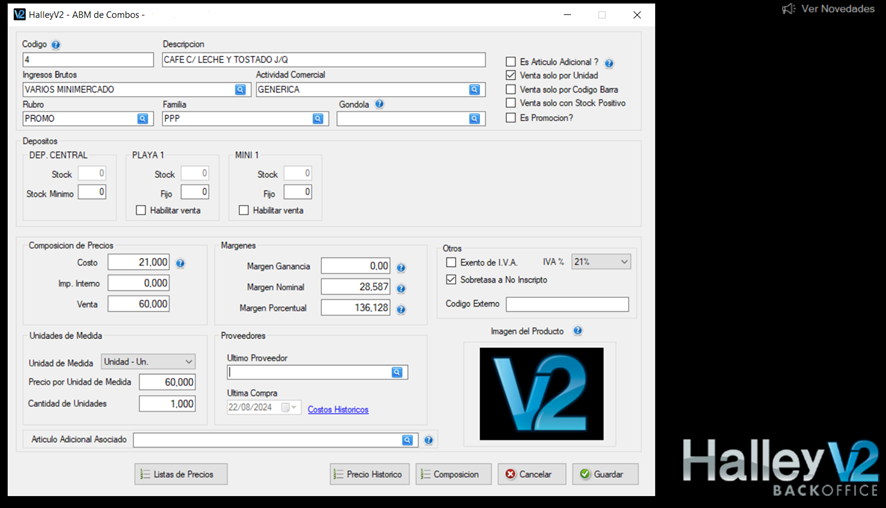
Task: Click the HalleyV2 window title icon
Action: [x=19, y=14]
